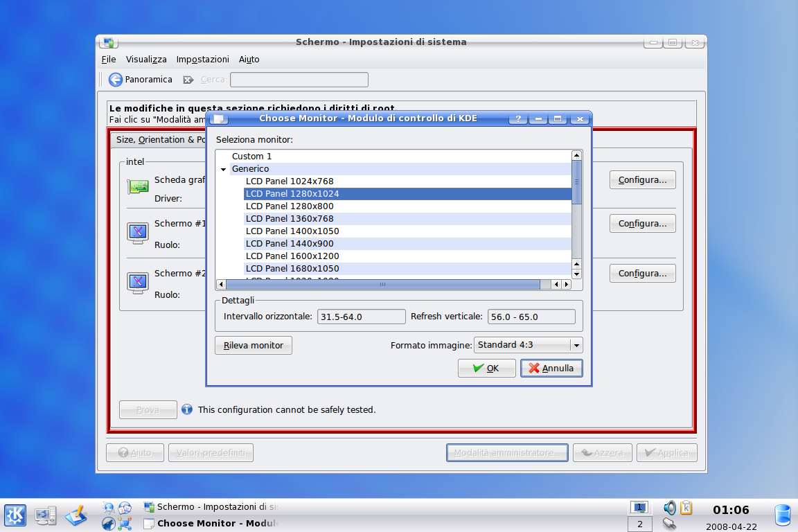This screenshot has width=798, height=532.
Task: Cancel with the Annulla button
Action: point(551,369)
